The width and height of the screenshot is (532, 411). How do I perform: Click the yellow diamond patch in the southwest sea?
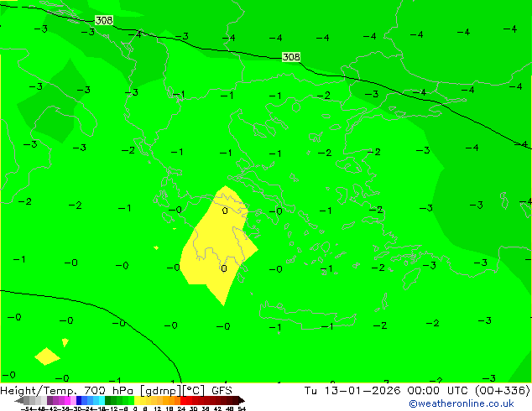tap(47, 356)
